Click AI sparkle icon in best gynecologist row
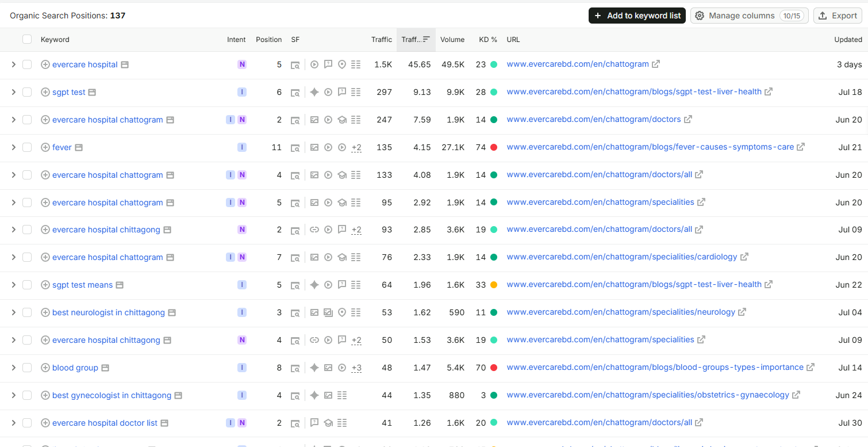This screenshot has width=868, height=447. [x=314, y=395]
